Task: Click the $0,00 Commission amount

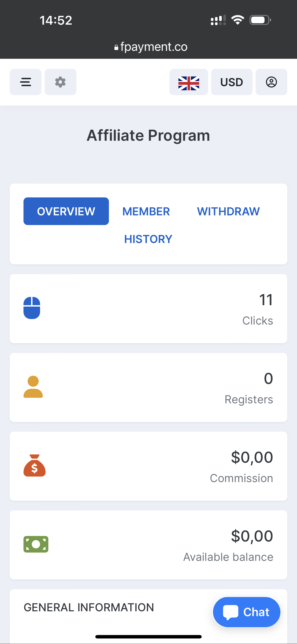Action: click(252, 457)
